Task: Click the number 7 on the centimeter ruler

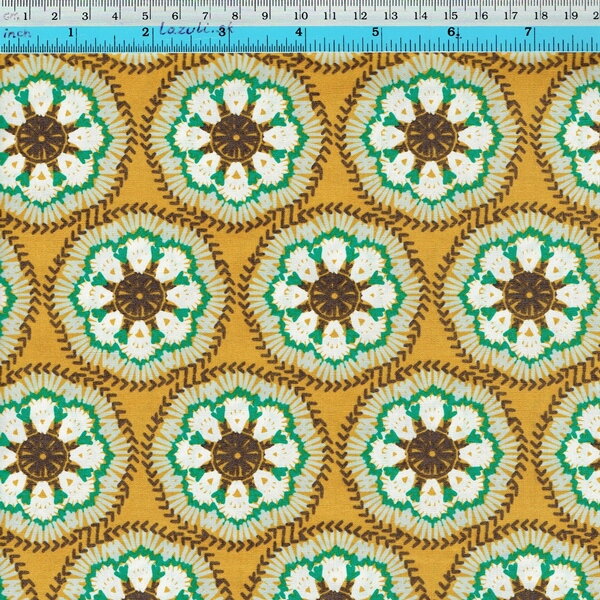Action: [x=205, y=16]
